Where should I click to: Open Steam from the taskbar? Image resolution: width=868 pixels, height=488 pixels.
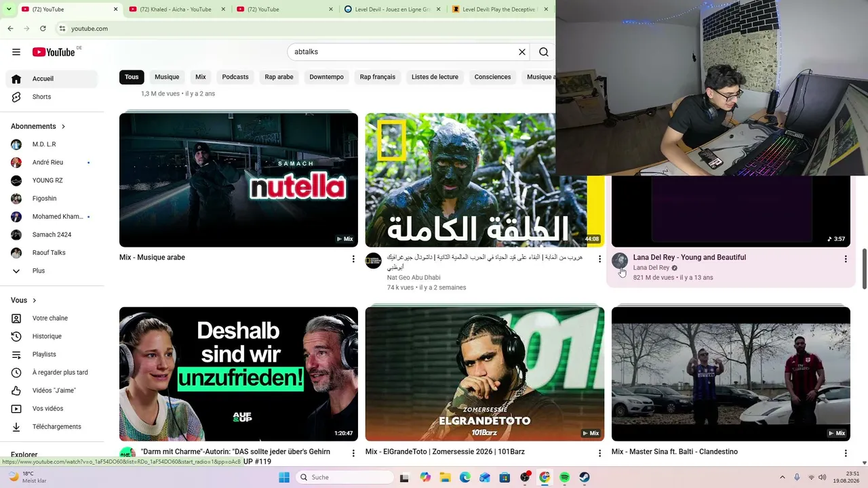pyautogui.click(x=585, y=477)
